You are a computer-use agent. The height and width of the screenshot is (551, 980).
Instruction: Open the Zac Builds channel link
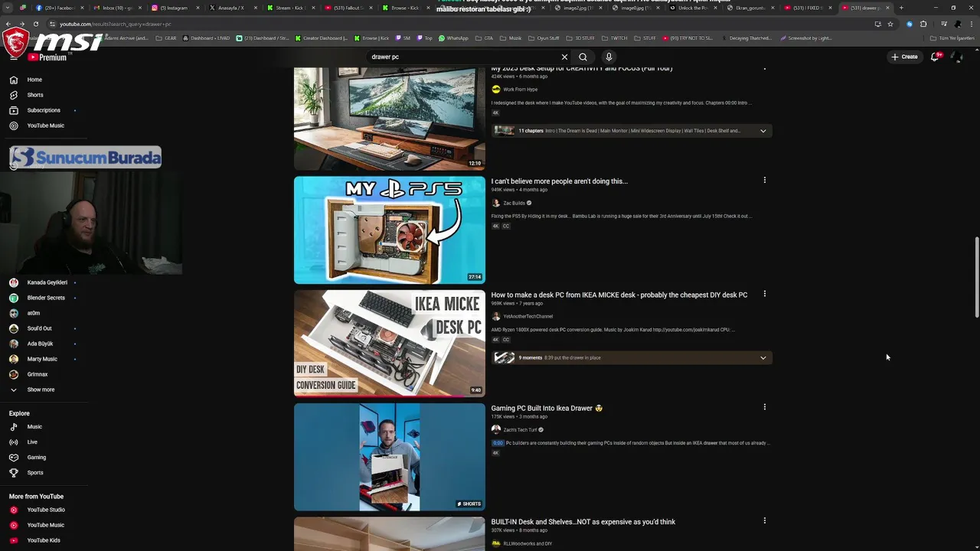(x=513, y=203)
